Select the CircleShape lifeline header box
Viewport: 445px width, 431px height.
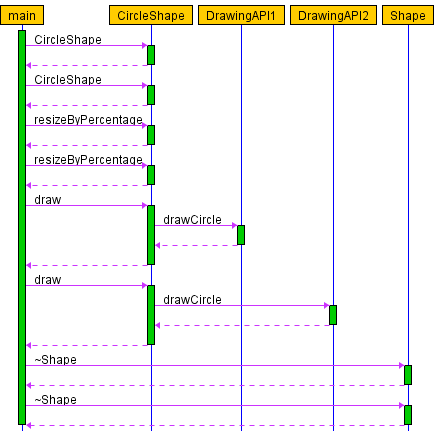click(151, 15)
